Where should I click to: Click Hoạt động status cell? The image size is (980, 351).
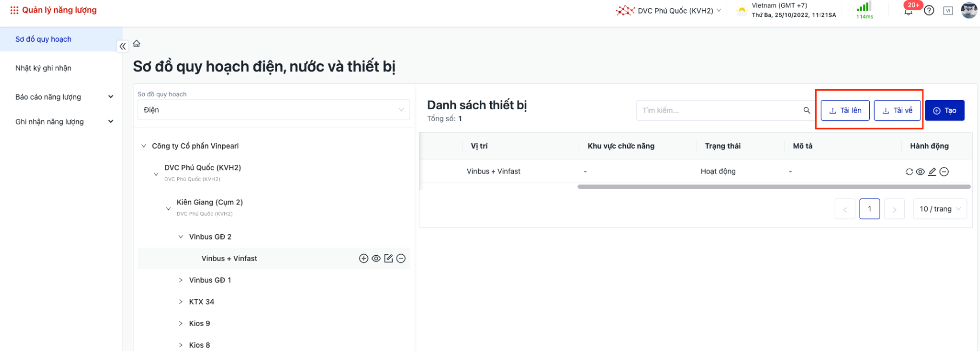pyautogui.click(x=718, y=171)
